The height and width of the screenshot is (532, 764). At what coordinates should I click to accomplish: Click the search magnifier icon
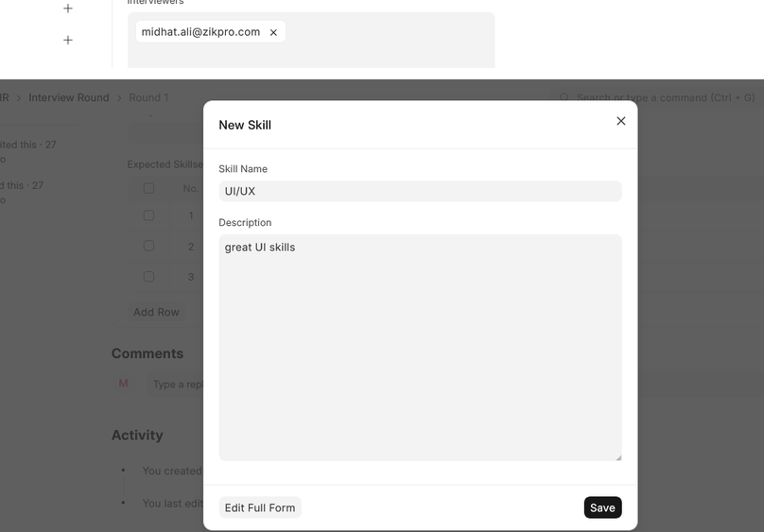[564, 97]
